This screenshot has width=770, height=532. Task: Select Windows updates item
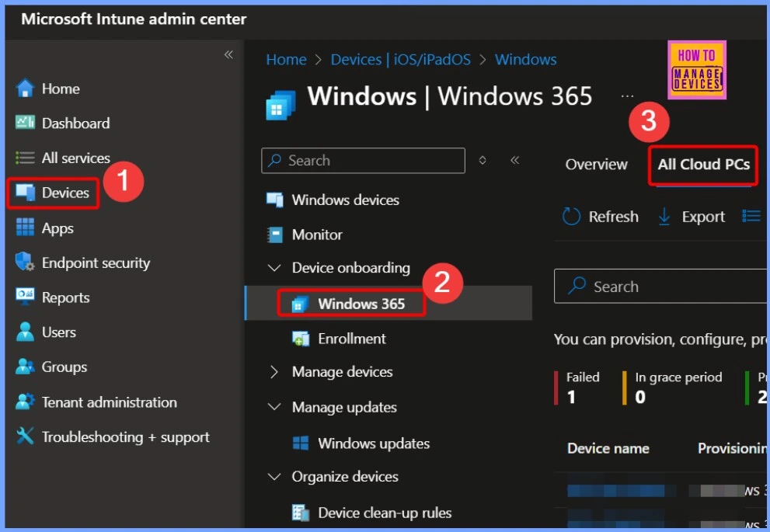coord(374,443)
